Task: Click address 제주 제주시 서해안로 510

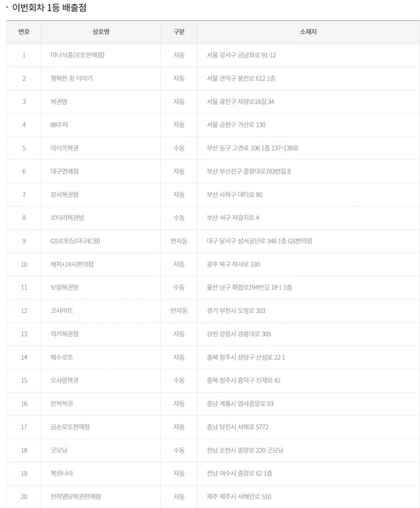Action: pyautogui.click(x=239, y=497)
